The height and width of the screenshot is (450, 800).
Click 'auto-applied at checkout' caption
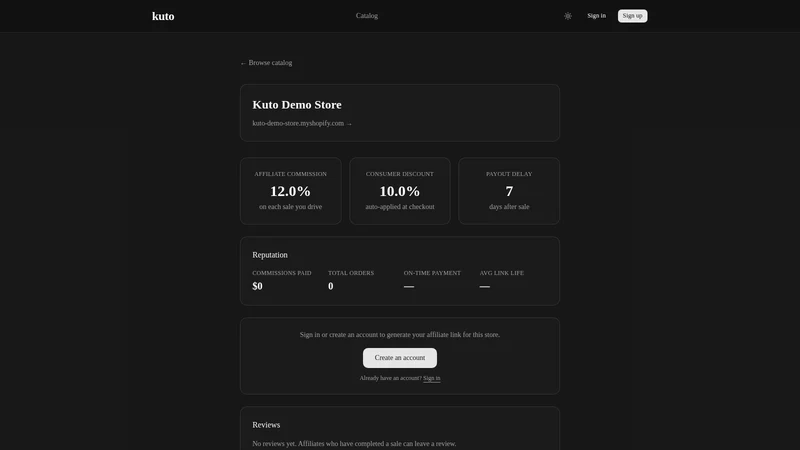coord(399,207)
